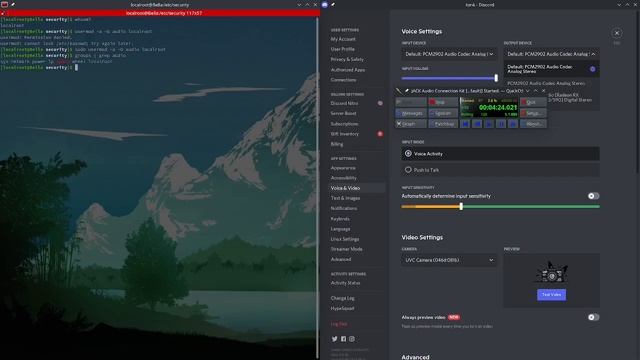Click the QjackCtl Setup button
This screenshot has width=640, height=360.
click(x=533, y=113)
